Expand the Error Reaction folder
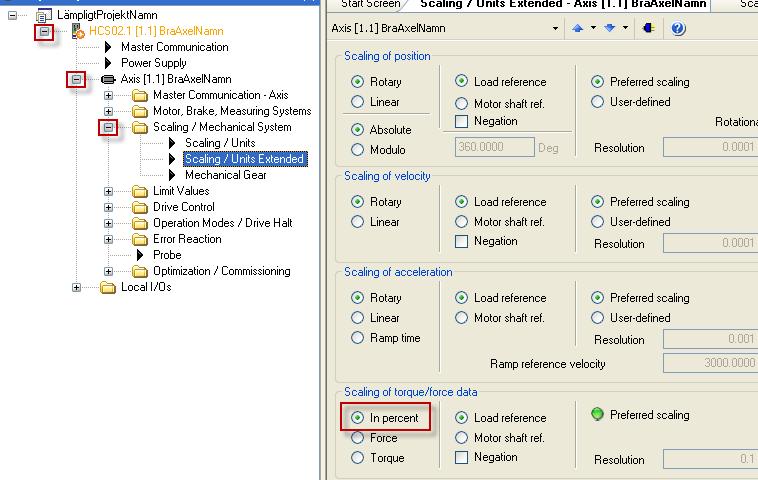Viewport: 758px width, 480px height. click(108, 239)
